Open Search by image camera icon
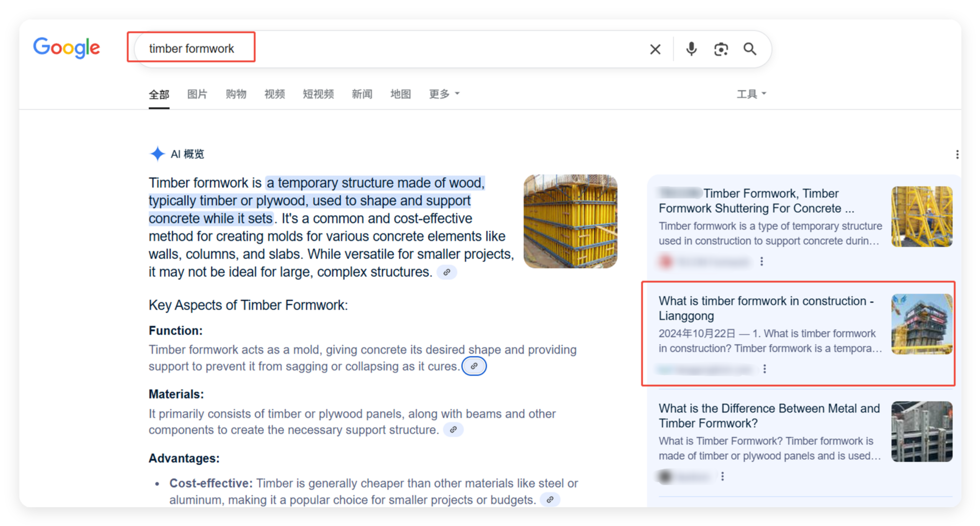Viewport: 980px width, 526px height. pyautogui.click(x=721, y=49)
